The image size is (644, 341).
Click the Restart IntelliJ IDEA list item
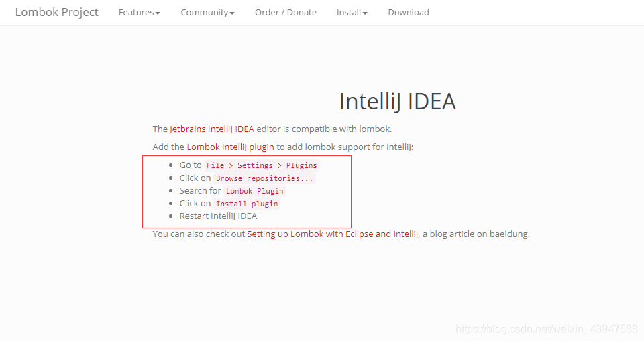pos(218,216)
